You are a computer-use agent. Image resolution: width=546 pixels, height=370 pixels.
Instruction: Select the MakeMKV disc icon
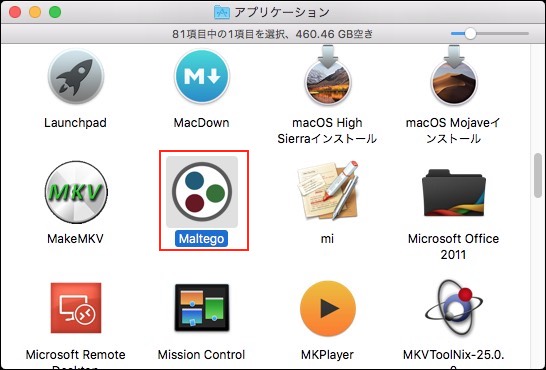tap(76, 192)
